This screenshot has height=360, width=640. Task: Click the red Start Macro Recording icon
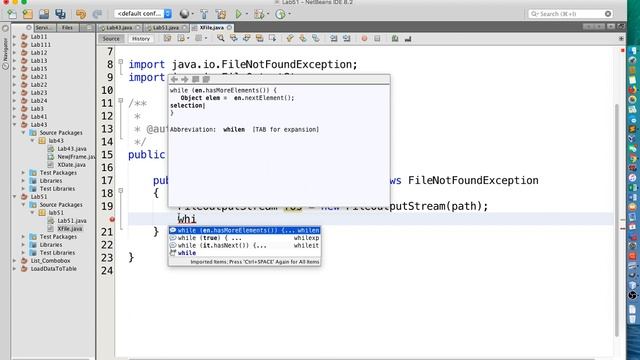[364, 38]
